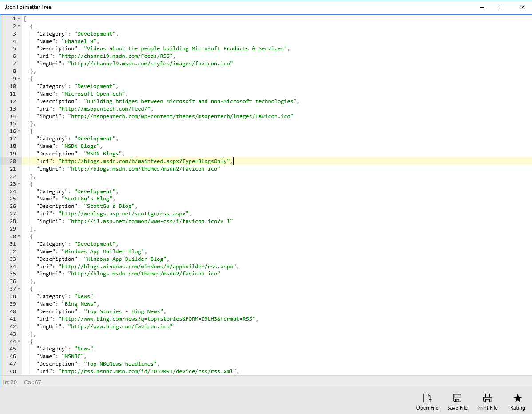Click the i1.asp.net favicon.ico?v=1 imgUri
The image size is (532, 414).
click(x=150, y=221)
